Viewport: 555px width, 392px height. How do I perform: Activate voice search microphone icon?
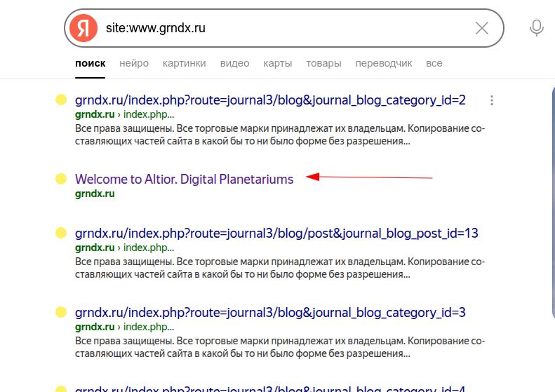coord(536,28)
